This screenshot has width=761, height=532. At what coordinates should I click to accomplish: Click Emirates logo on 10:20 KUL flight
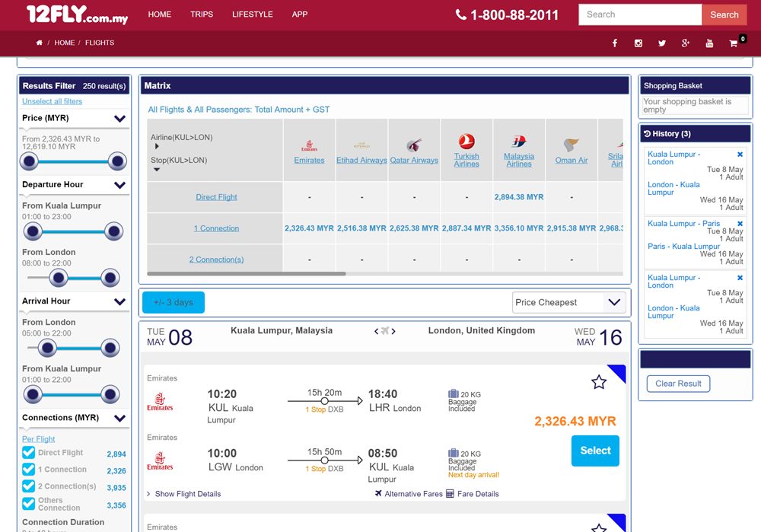tap(160, 402)
